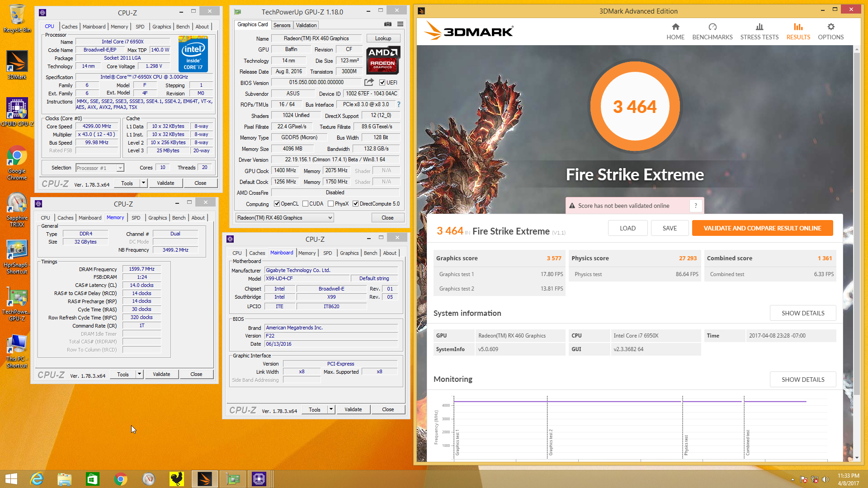Show details for System information
Screen dimensions: 868x488
(803, 313)
